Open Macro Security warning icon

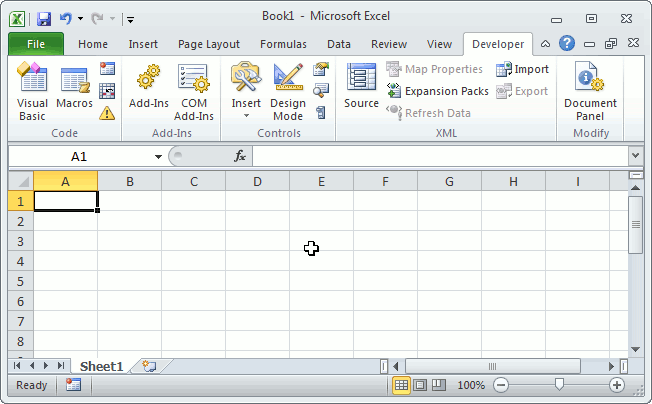click(107, 113)
